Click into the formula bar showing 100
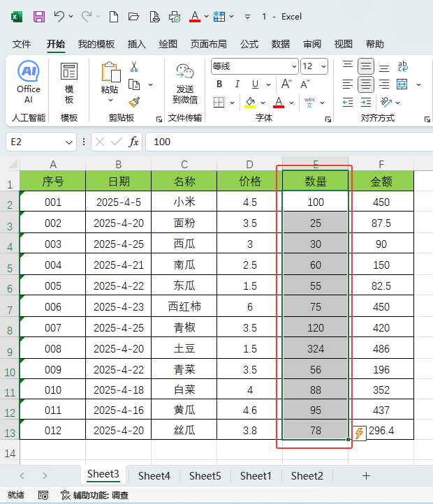This screenshot has width=433, height=504. 290,142
